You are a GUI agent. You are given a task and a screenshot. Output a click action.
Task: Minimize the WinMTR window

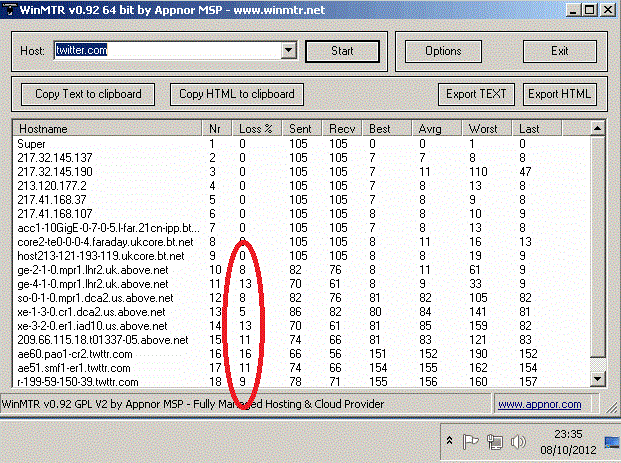[573, 10]
